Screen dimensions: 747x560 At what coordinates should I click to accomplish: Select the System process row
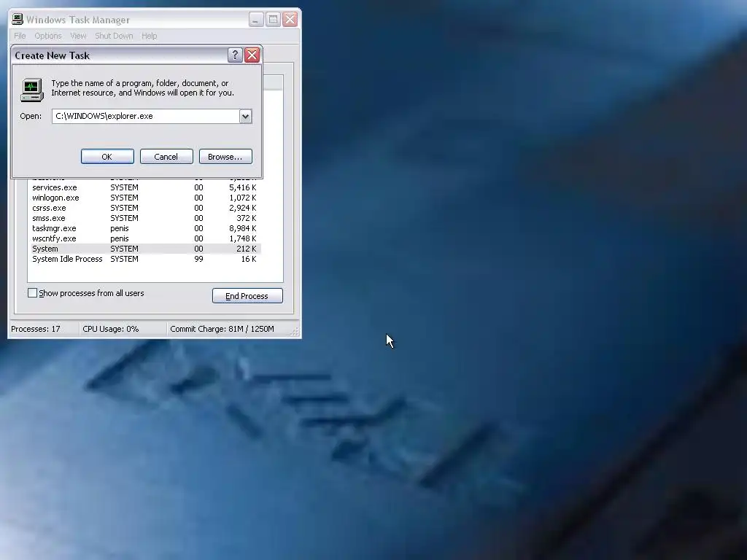pyautogui.click(x=146, y=249)
